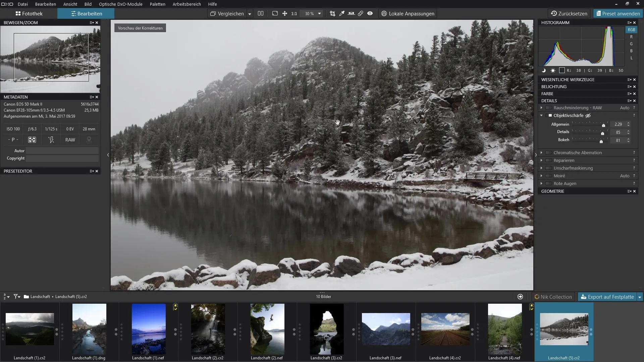
Task: Open the Metadaten palette menu icon
Action: (x=91, y=97)
